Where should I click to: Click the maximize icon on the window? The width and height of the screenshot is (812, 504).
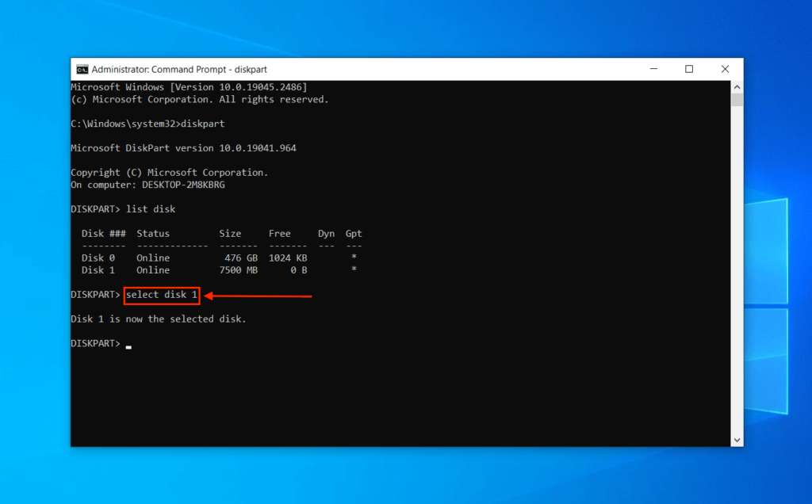690,69
